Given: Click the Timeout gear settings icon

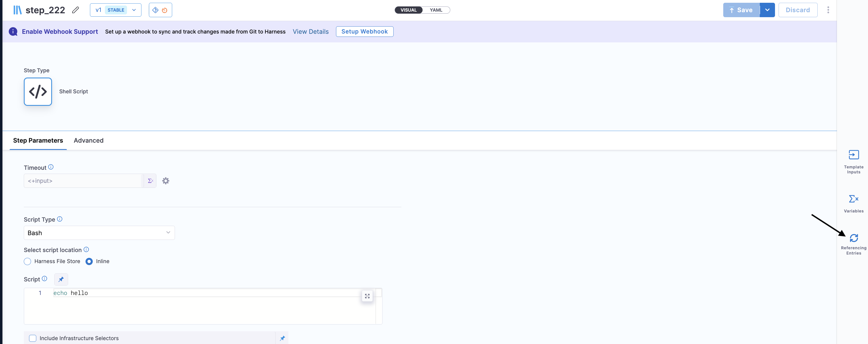Looking at the screenshot, I should coord(166,181).
